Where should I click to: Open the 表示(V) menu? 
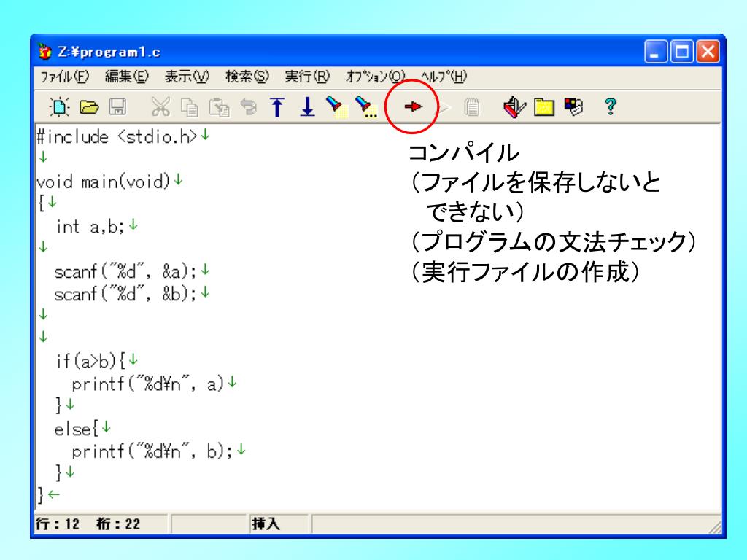187,76
